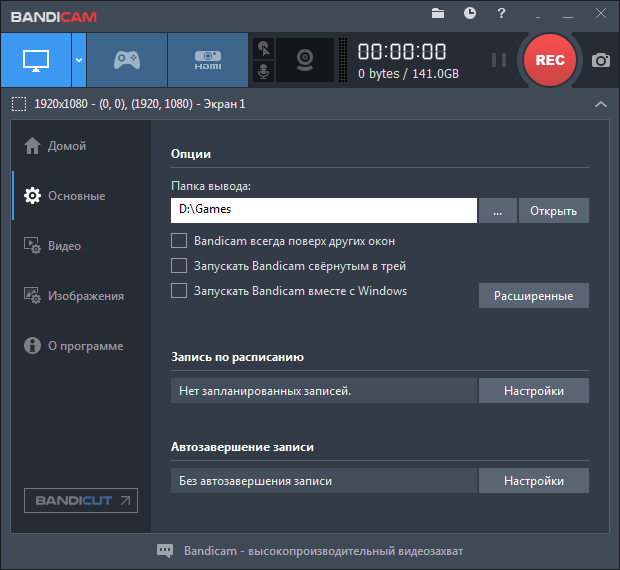Start recording with the REC button
The width and height of the screenshot is (620, 570).
pyautogui.click(x=549, y=60)
